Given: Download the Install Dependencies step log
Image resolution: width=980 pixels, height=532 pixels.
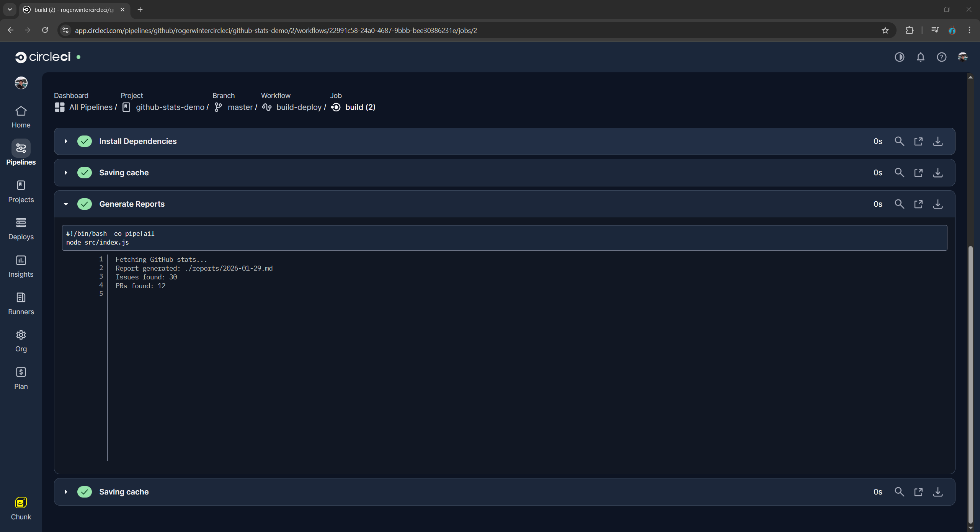Looking at the screenshot, I should [938, 141].
